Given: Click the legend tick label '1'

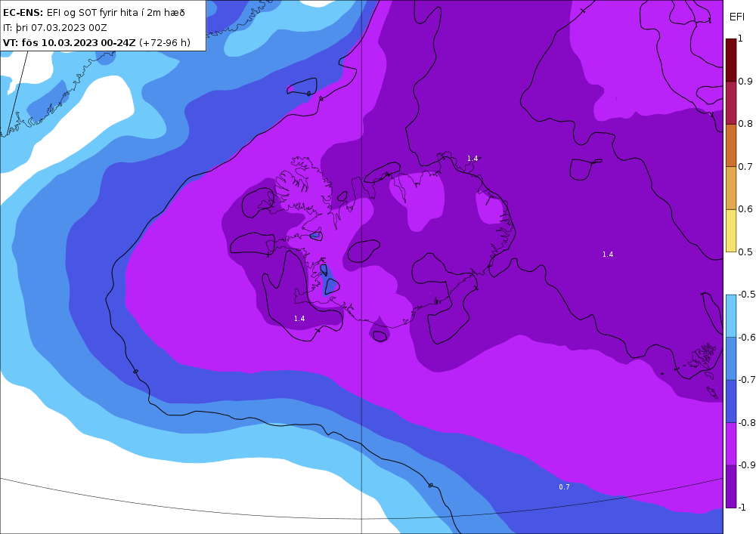Looking at the screenshot, I should coord(741,39).
